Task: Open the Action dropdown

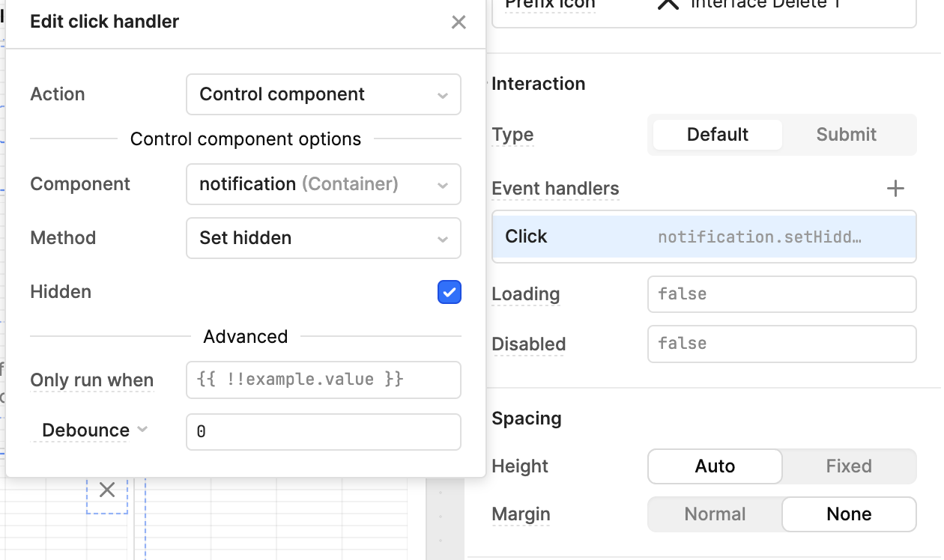Action: [x=323, y=94]
